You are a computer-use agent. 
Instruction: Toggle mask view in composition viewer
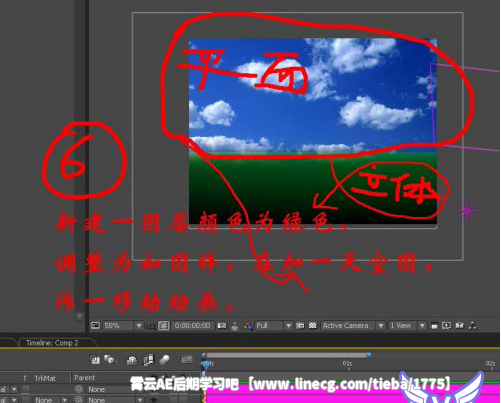click(x=164, y=326)
